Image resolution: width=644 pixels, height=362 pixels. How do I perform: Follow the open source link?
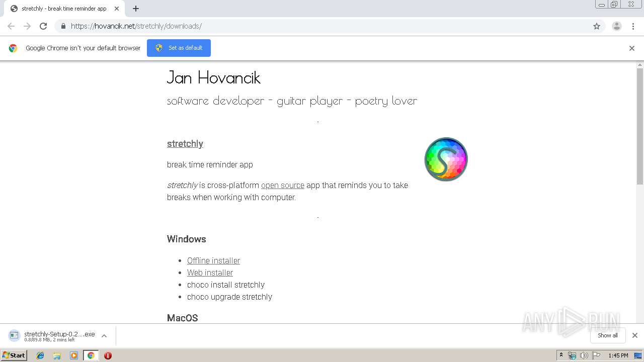pos(283,185)
